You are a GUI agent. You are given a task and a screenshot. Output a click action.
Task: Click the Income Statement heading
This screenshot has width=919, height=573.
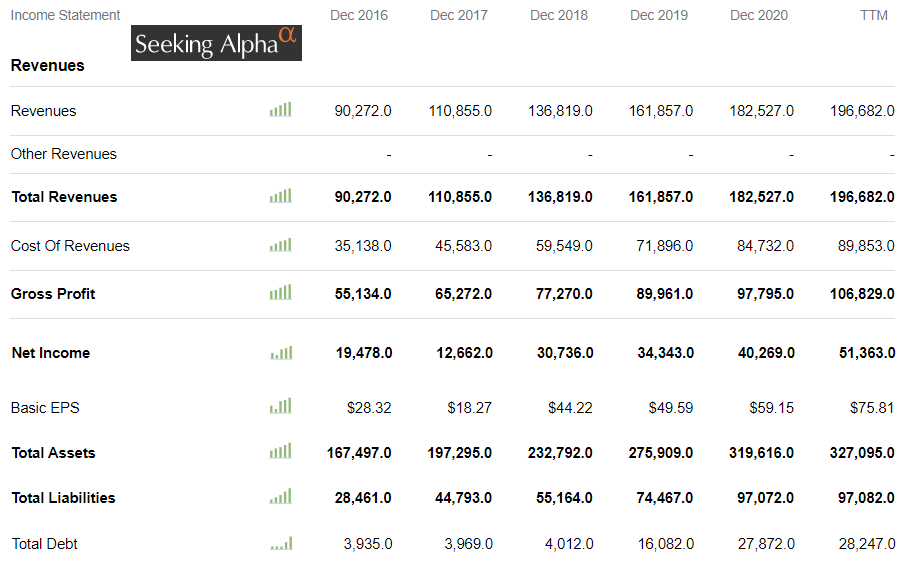[x=65, y=15]
